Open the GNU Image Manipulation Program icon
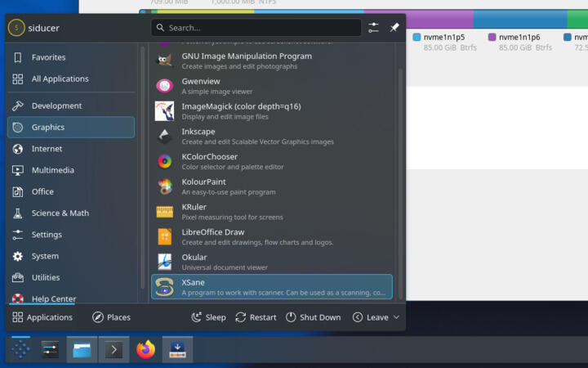The height and width of the screenshot is (368, 588). click(164, 61)
